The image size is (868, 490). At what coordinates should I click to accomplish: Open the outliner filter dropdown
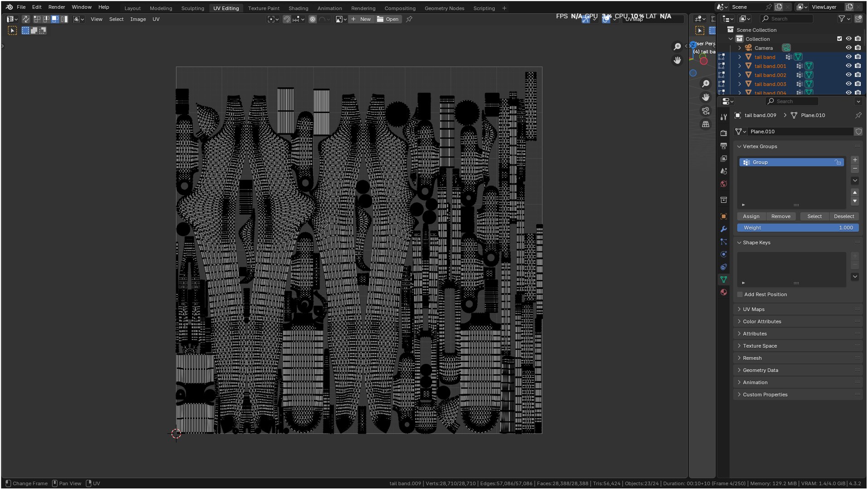(844, 19)
